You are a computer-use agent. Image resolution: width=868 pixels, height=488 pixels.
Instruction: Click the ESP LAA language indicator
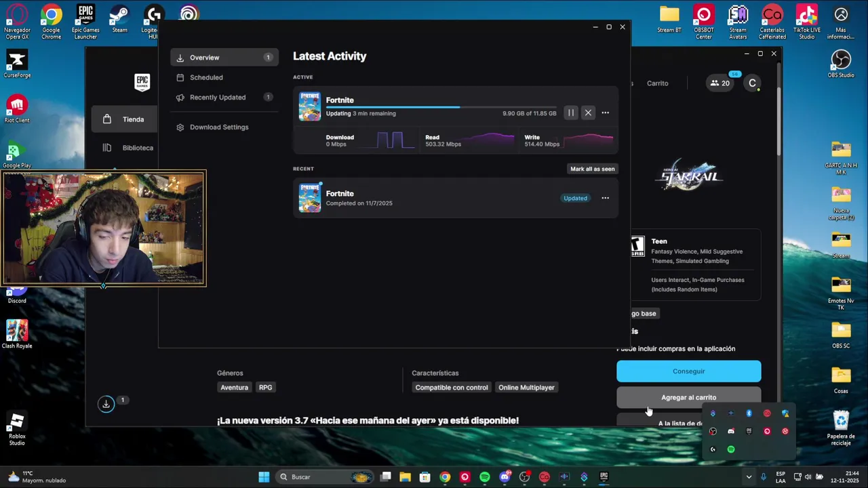781,477
